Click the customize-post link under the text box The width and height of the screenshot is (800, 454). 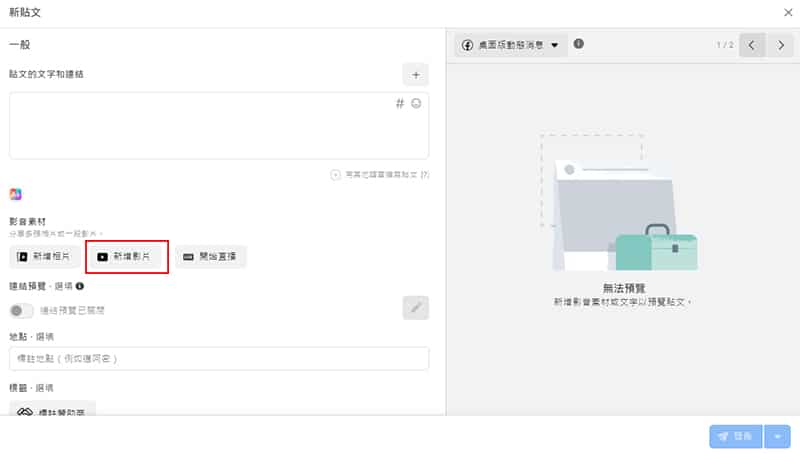coord(380,174)
